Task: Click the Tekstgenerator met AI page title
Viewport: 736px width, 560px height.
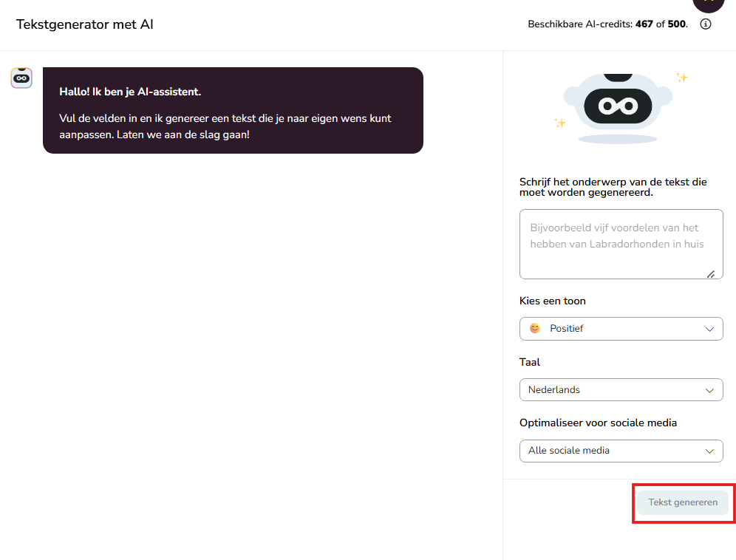Action: click(85, 24)
